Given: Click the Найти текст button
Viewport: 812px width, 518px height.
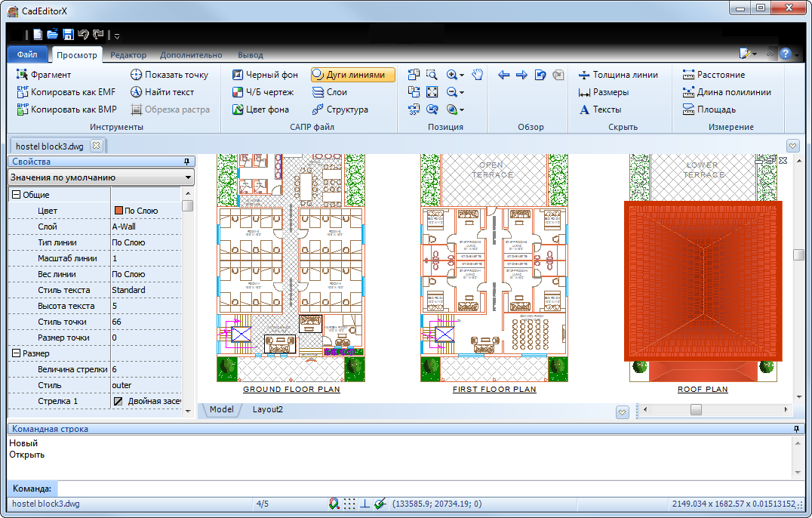Looking at the screenshot, I should click(x=162, y=92).
